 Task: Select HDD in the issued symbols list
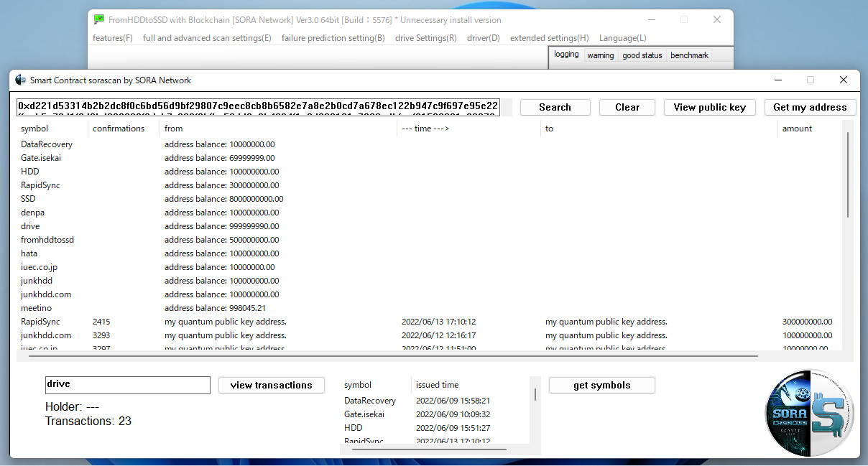[435, 428]
